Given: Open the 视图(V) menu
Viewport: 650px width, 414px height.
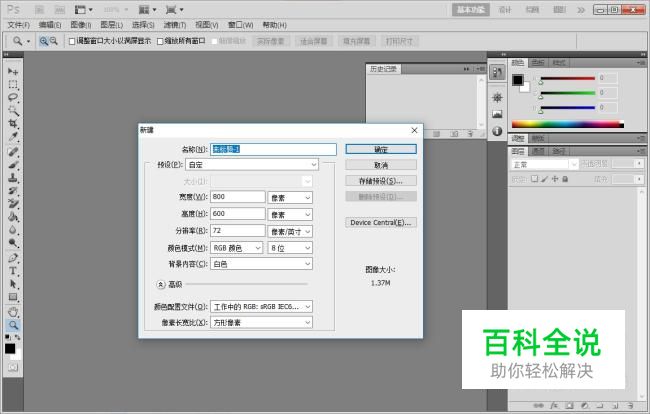Looking at the screenshot, I should 206,25.
